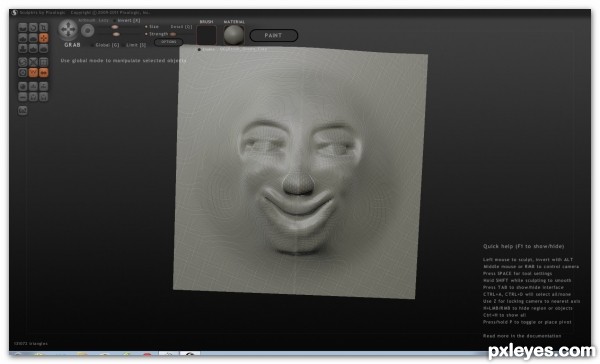Toggle the orange Symmetry icon
This screenshot has height=364, width=600.
click(x=44, y=72)
